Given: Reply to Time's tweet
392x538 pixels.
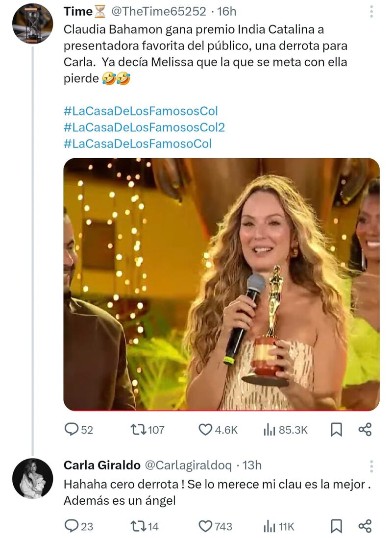Looking at the screenshot, I should pos(73,429).
